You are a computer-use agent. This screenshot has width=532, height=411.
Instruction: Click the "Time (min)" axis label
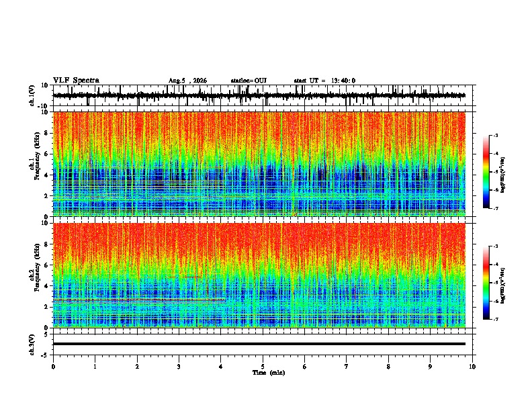269,373
